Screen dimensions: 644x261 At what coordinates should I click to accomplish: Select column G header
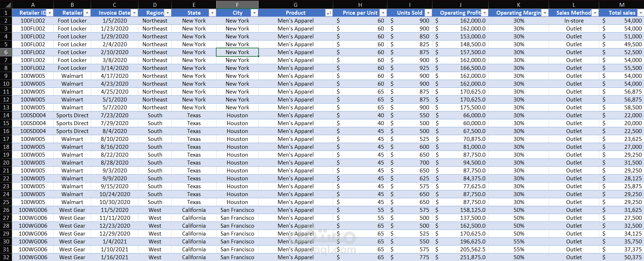(296, 5)
